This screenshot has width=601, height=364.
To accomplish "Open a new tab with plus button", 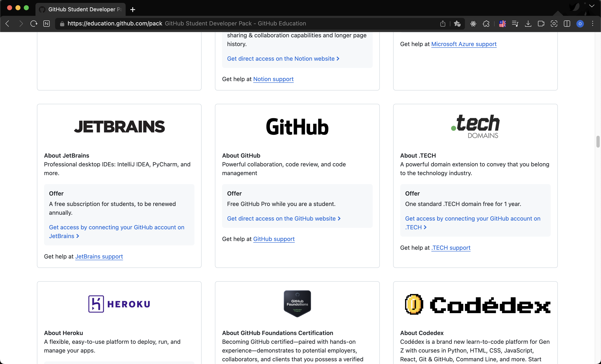I will tap(133, 10).
